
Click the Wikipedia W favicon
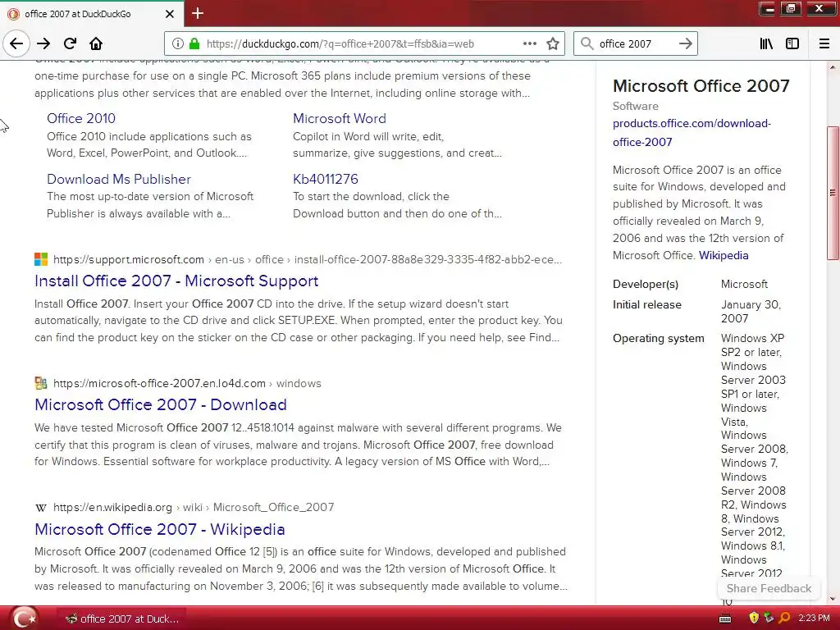coord(41,507)
